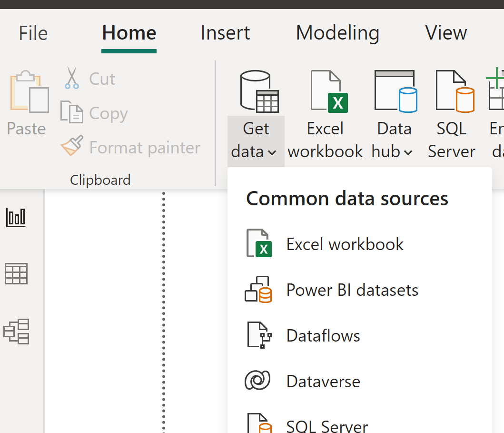Select Dataflows in the dropdown list

click(323, 335)
